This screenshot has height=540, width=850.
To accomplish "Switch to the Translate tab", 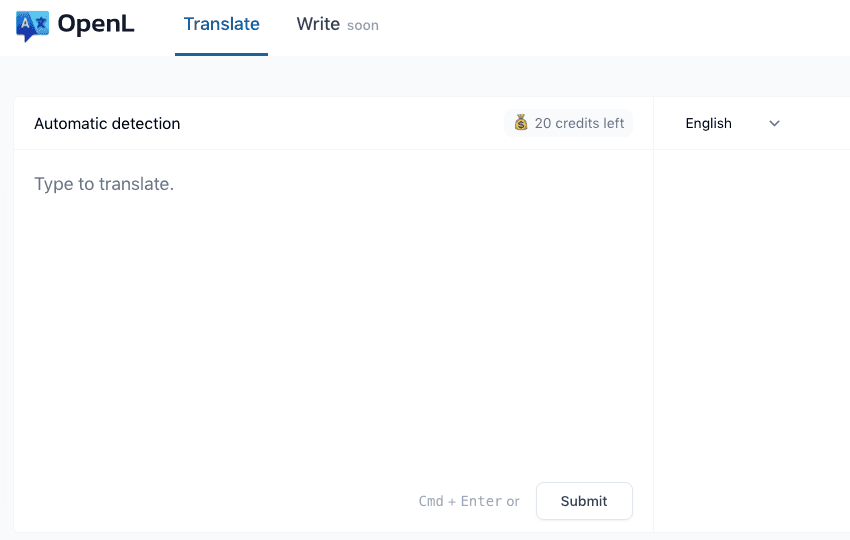I will pos(221,24).
